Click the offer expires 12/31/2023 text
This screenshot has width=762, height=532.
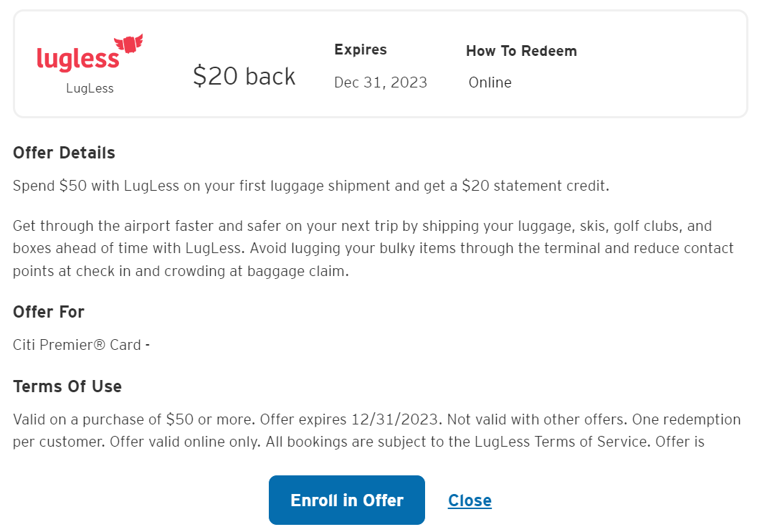pyautogui.click(x=351, y=419)
